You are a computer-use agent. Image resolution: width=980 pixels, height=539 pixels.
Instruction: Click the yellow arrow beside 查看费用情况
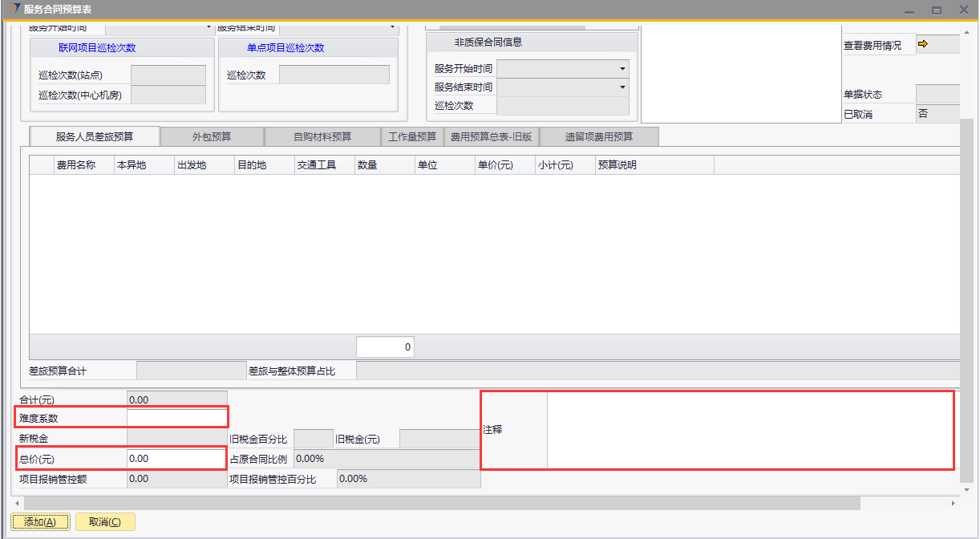922,45
